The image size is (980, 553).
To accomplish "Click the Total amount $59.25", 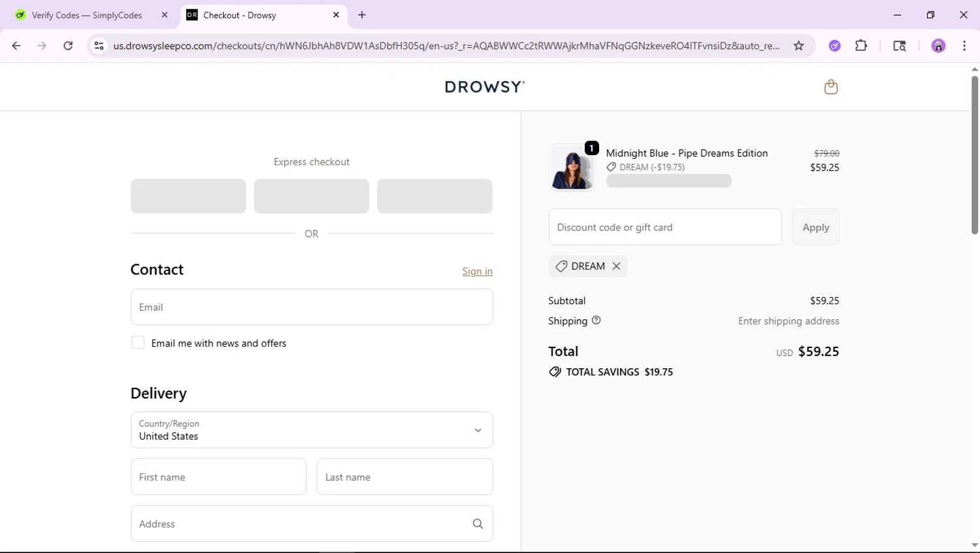I will click(819, 351).
